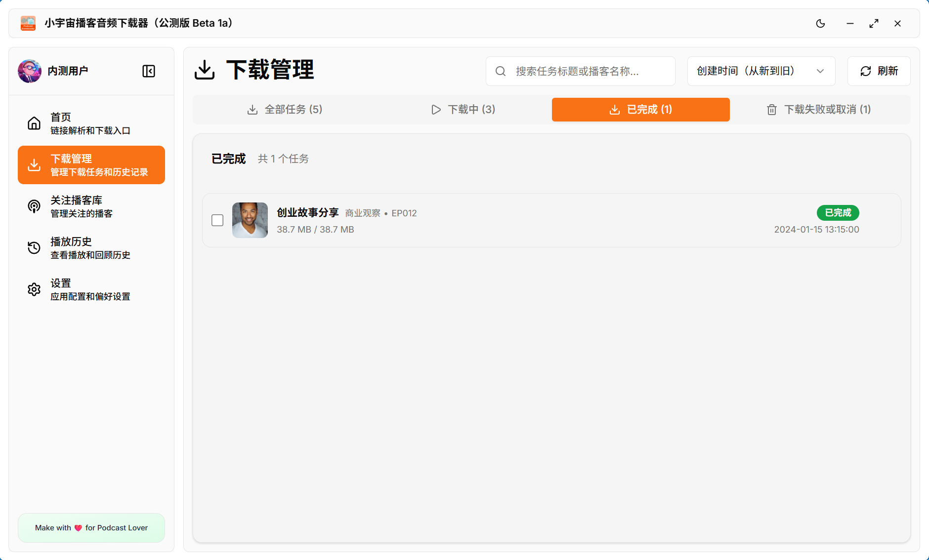Viewport: 929px width, 560px height.
Task: Click the 创业故事分享 episode cover thumbnail
Action: (x=250, y=220)
